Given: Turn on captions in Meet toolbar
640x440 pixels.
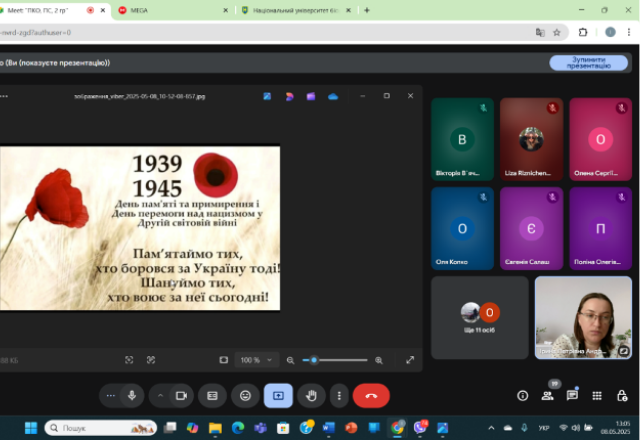Looking at the screenshot, I should pyautogui.click(x=212, y=396).
